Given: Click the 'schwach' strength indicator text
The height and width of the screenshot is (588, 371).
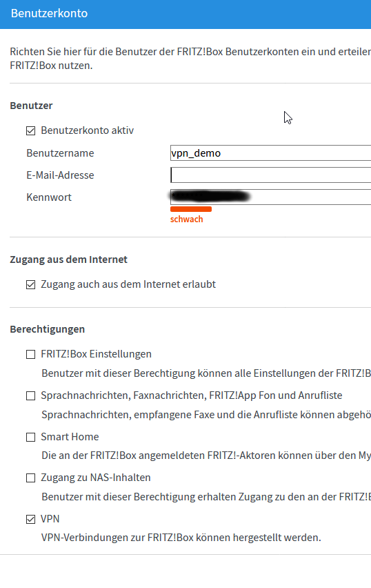Looking at the screenshot, I should click(x=187, y=219).
